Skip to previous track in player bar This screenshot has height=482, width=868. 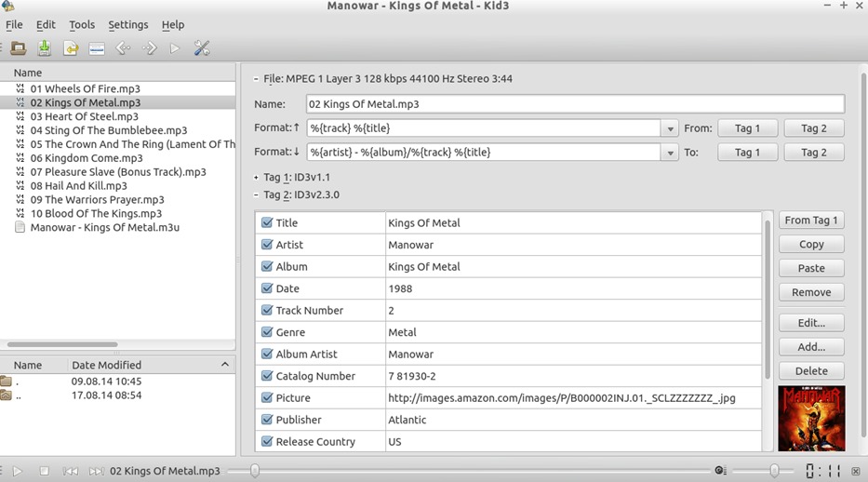click(71, 471)
